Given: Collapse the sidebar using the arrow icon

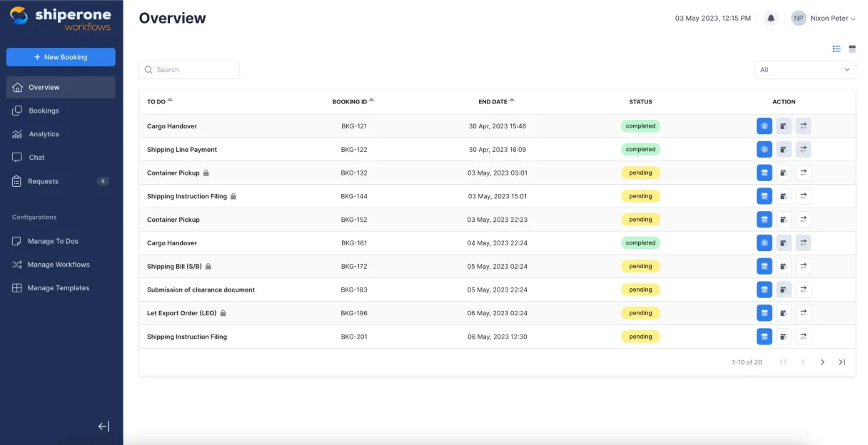Looking at the screenshot, I should click(x=104, y=426).
